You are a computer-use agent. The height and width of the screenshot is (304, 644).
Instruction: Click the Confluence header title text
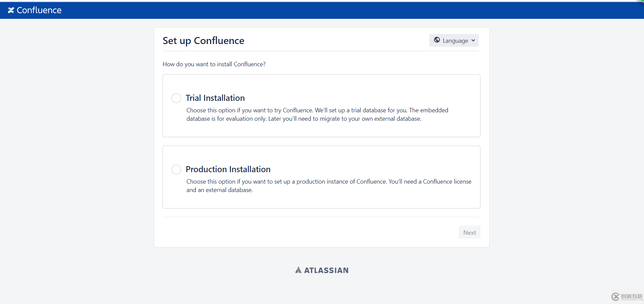point(39,10)
